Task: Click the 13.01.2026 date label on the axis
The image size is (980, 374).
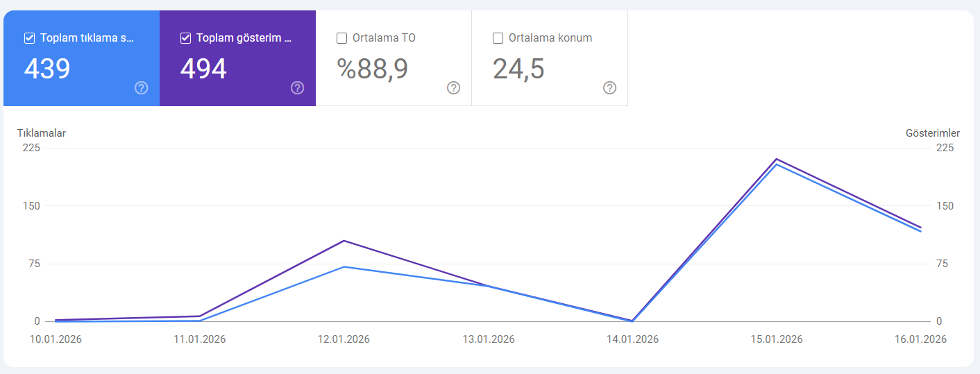Action: 489,339
